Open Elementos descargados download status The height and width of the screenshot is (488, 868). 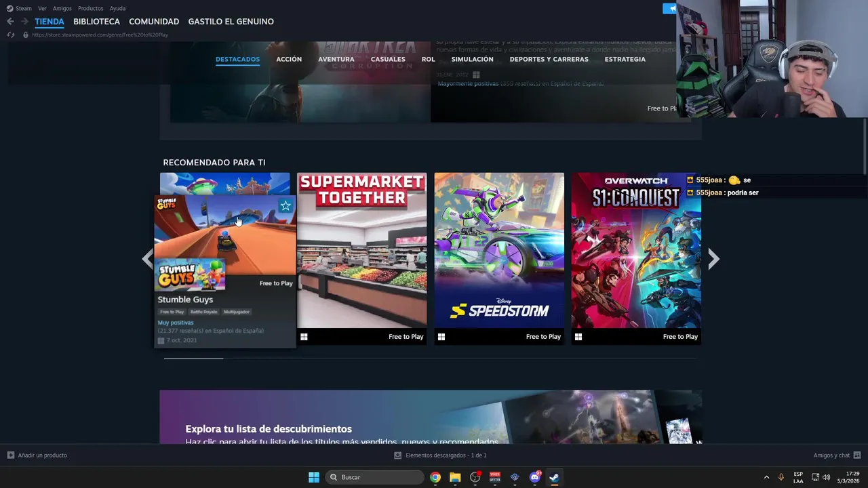tap(446, 455)
